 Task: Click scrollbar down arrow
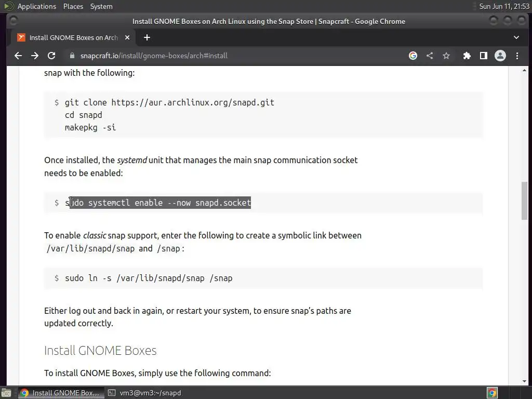pos(525,381)
